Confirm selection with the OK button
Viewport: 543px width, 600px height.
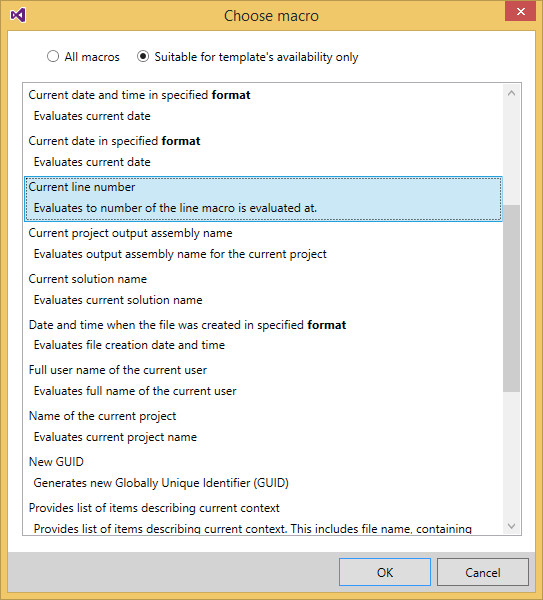385,572
